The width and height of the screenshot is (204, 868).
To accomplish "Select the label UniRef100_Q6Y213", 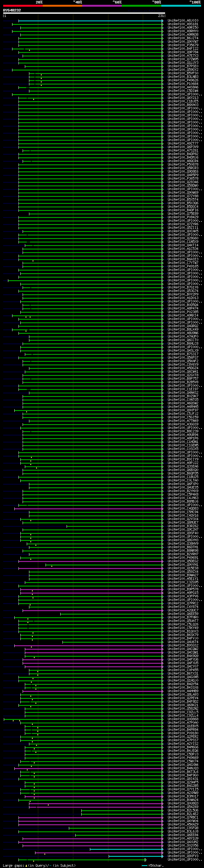I will click(x=183, y=98).
